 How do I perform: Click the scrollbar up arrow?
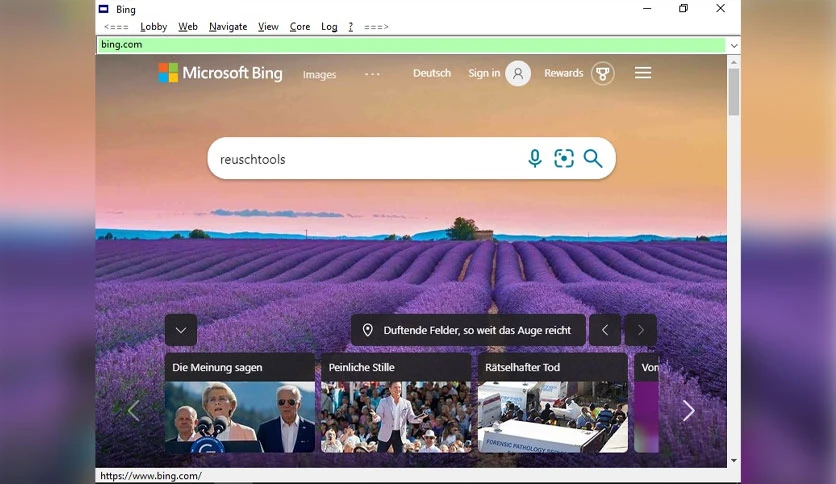click(734, 62)
